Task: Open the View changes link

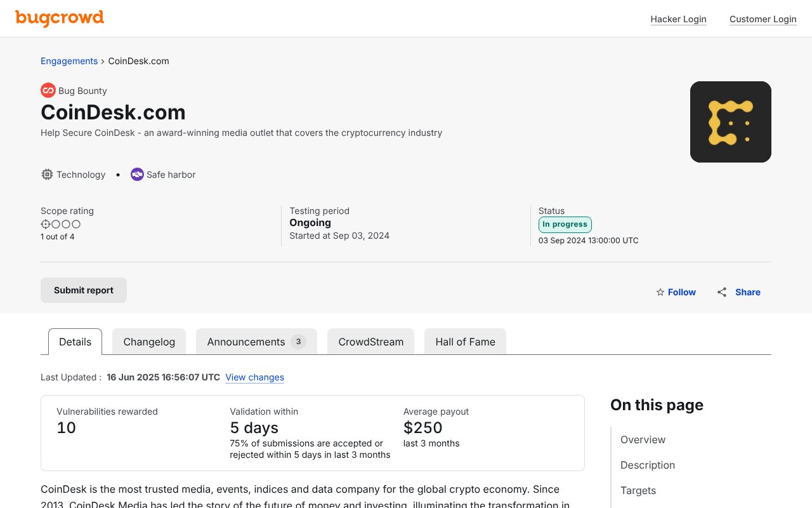Action: (x=254, y=377)
